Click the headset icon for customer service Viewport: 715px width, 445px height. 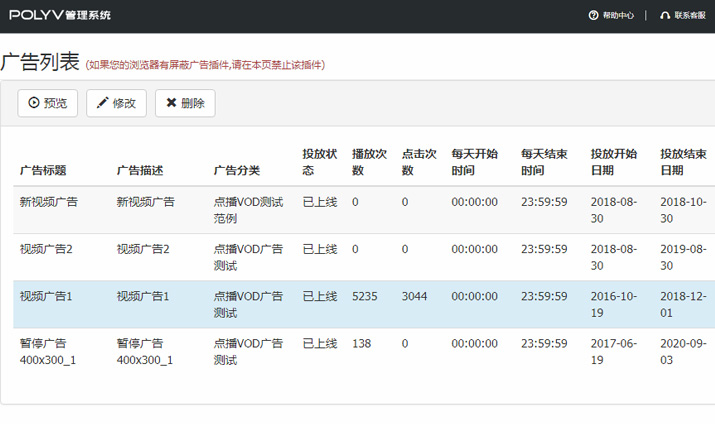tap(665, 16)
